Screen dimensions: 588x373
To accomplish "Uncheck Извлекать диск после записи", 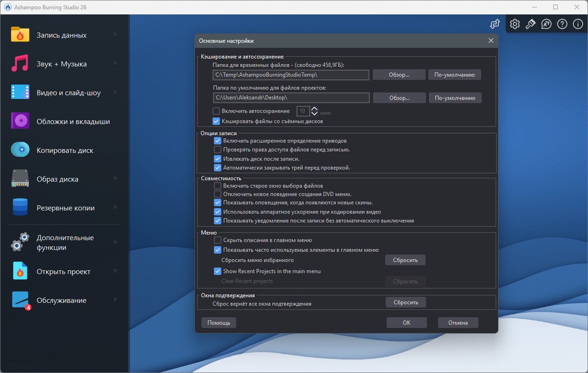I will (217, 159).
